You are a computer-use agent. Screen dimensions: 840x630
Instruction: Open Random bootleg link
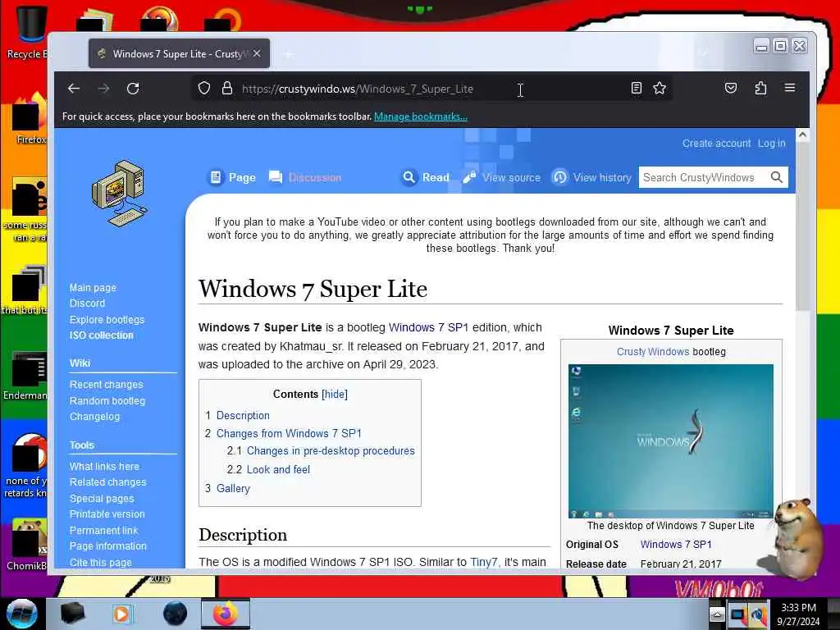(107, 400)
